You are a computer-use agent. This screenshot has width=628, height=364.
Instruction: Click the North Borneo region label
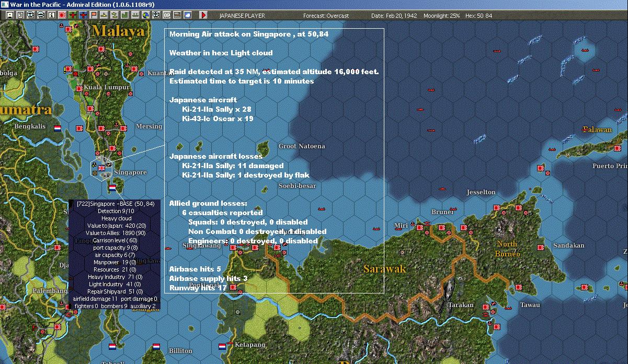pyautogui.click(x=508, y=249)
